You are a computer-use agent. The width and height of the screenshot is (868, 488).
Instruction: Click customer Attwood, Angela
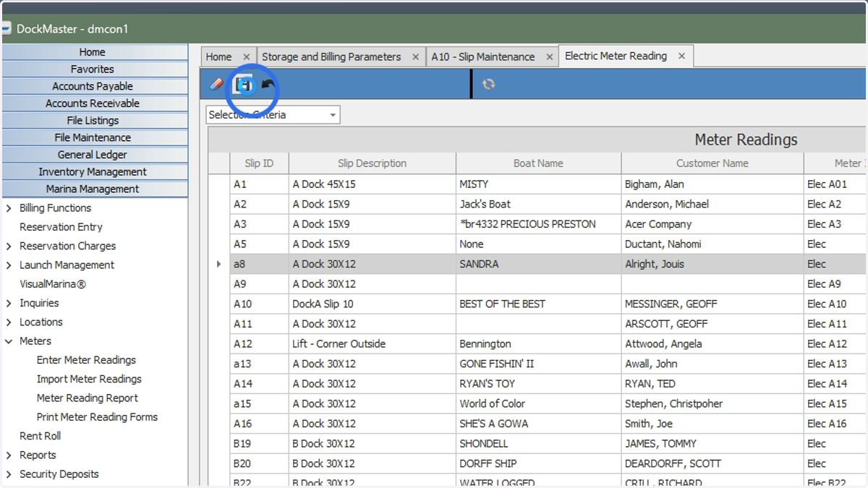pyautogui.click(x=712, y=344)
